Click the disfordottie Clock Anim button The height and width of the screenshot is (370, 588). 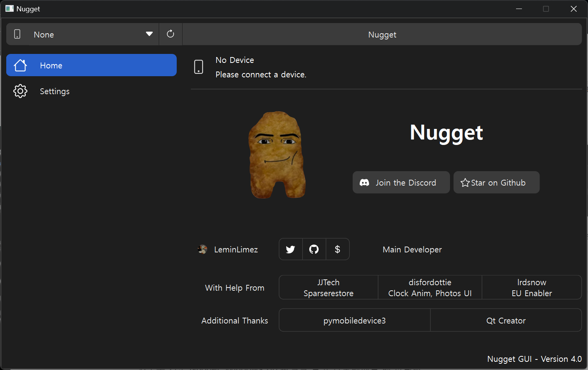coord(430,288)
